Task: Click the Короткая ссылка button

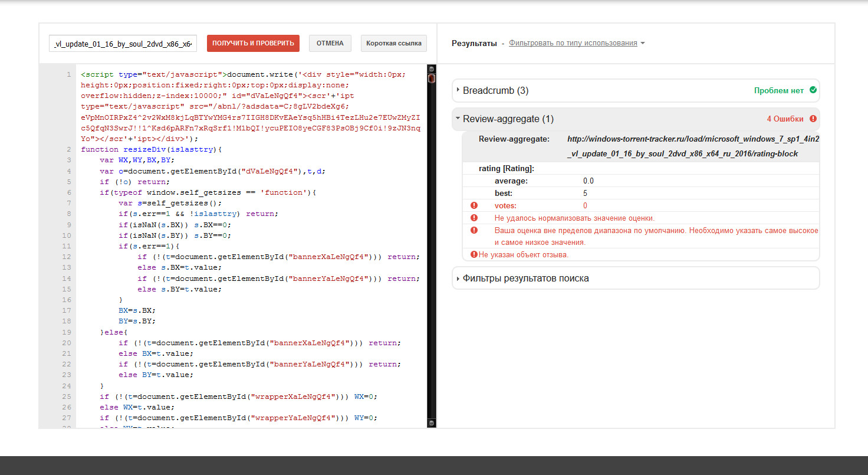Action: 394,44
